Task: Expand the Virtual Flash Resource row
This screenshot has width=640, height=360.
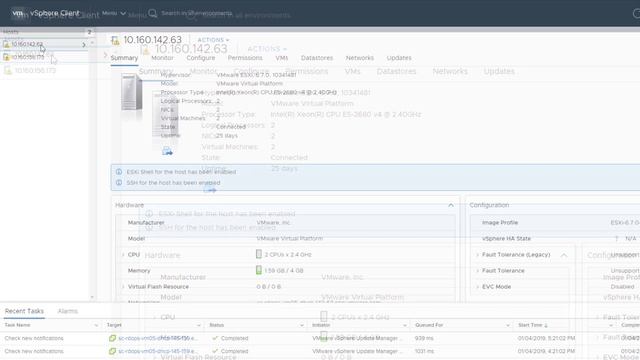Action: [123, 287]
